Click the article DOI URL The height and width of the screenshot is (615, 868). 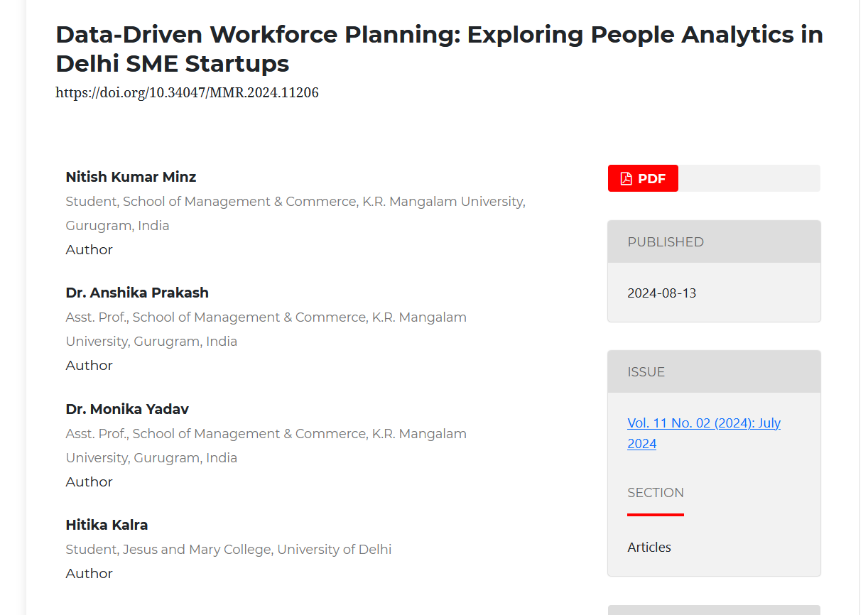click(187, 92)
